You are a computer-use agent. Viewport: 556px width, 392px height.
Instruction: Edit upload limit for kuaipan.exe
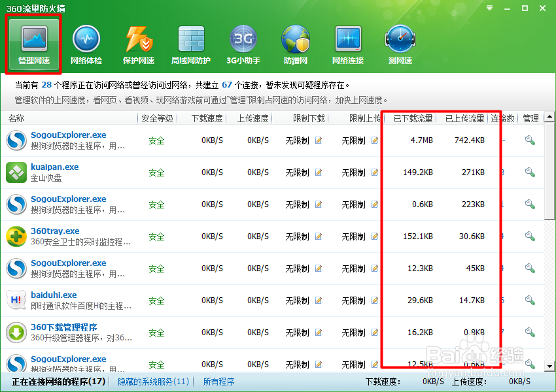coord(374,172)
